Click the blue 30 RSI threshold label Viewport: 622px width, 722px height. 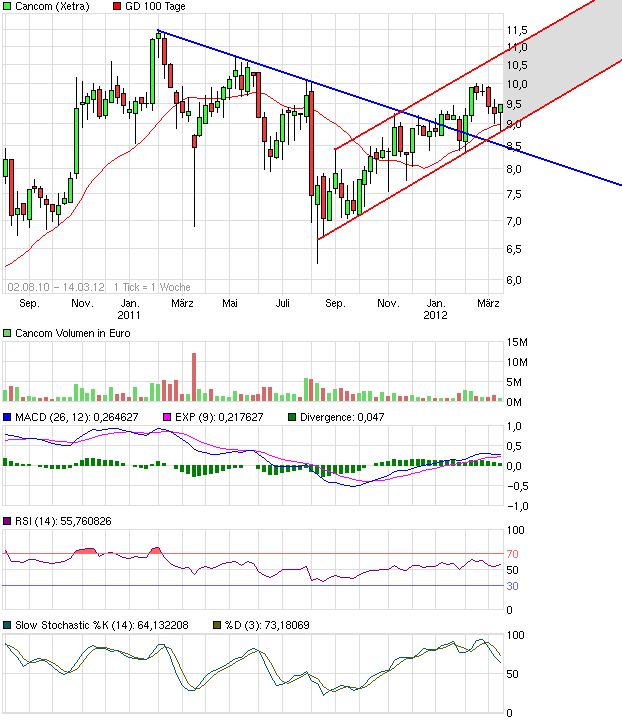512,586
